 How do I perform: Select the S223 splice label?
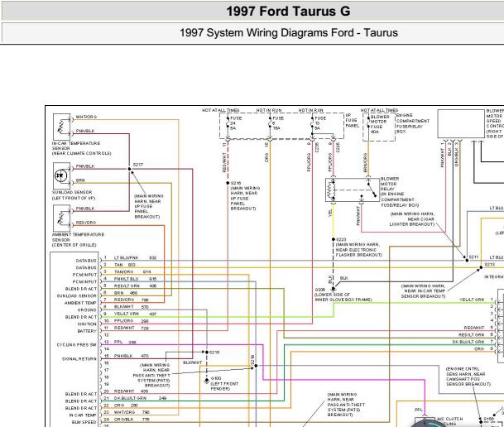click(341, 239)
